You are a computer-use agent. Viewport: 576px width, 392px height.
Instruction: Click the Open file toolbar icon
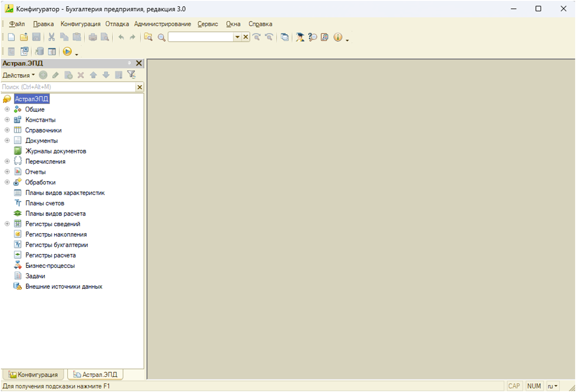tap(24, 38)
